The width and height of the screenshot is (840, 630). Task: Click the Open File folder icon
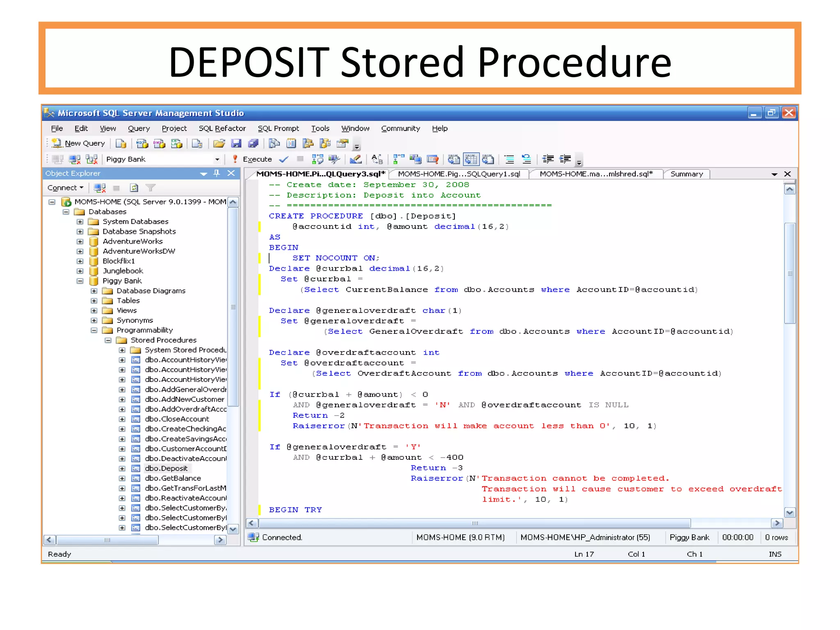pos(219,143)
